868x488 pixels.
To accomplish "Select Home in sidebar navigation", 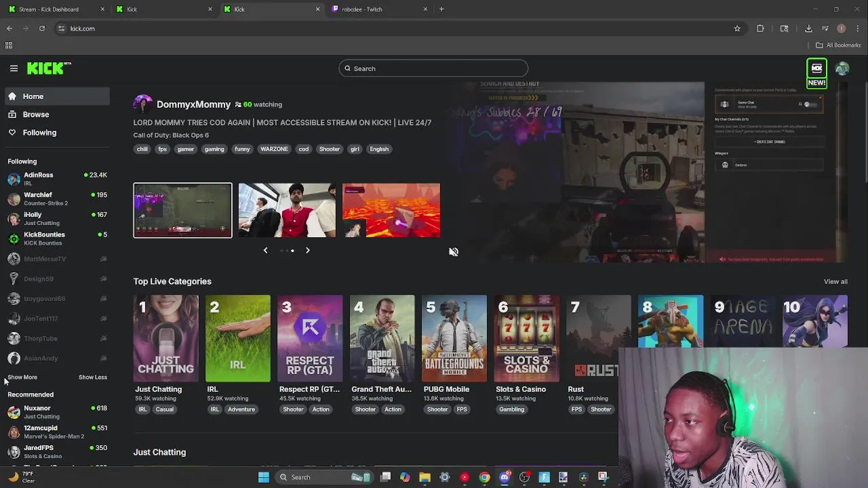I will [57, 96].
